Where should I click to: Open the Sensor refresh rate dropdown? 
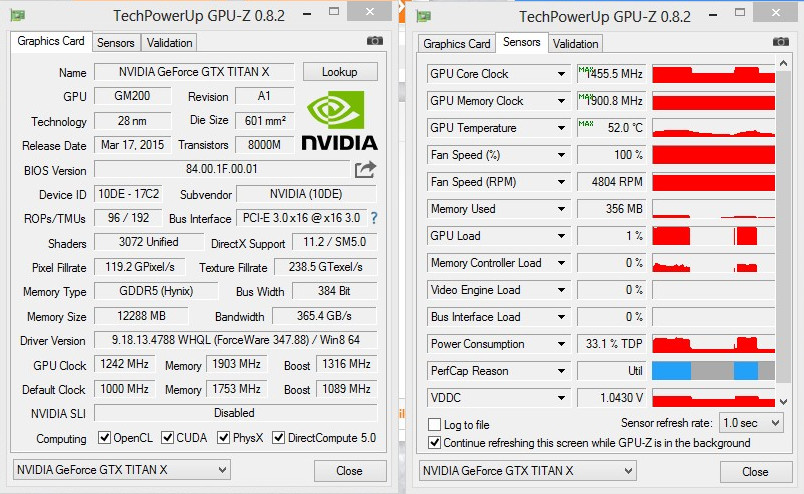751,423
